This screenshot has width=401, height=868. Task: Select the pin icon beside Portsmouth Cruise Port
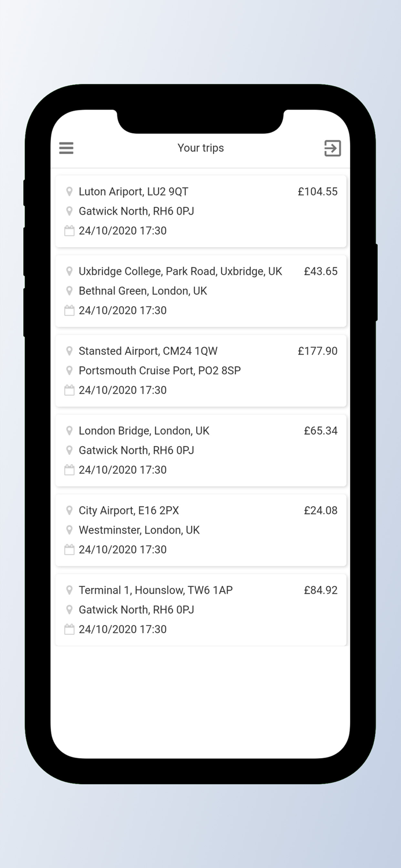[x=69, y=370]
